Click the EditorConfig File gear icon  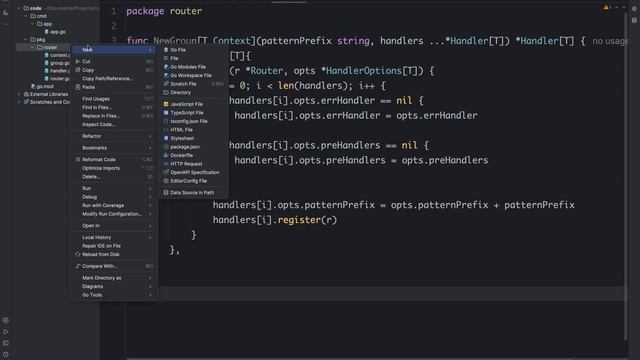click(x=166, y=181)
